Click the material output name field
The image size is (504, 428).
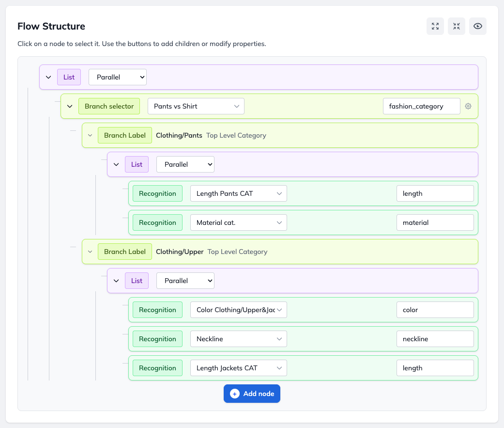click(434, 222)
